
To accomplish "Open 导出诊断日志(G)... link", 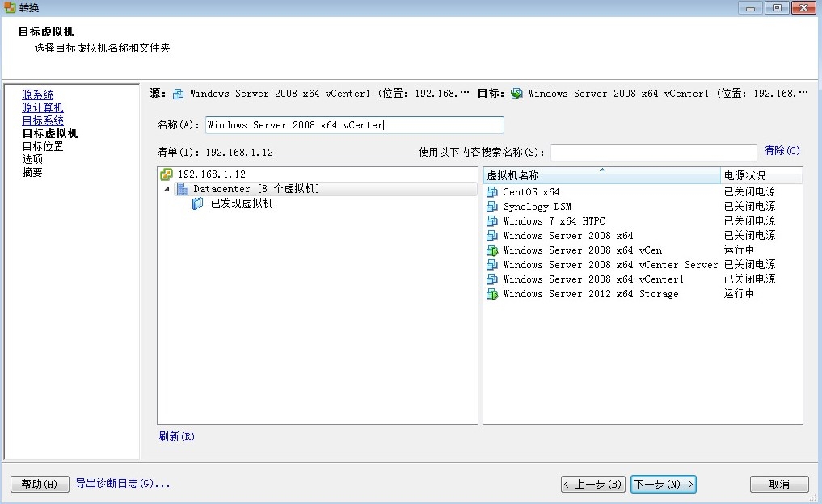I will 123,483.
